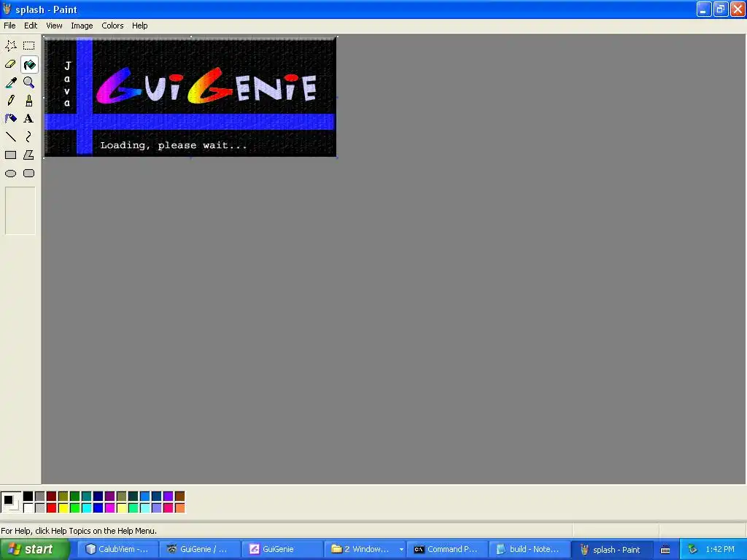The width and height of the screenshot is (747, 560).
Task: Select the Text tool
Action: [x=29, y=119]
